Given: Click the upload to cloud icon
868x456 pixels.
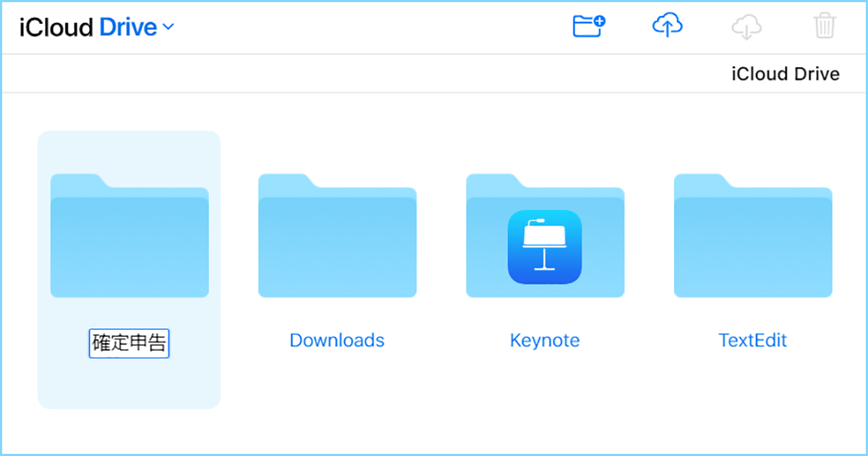Looking at the screenshot, I should pos(668,27).
